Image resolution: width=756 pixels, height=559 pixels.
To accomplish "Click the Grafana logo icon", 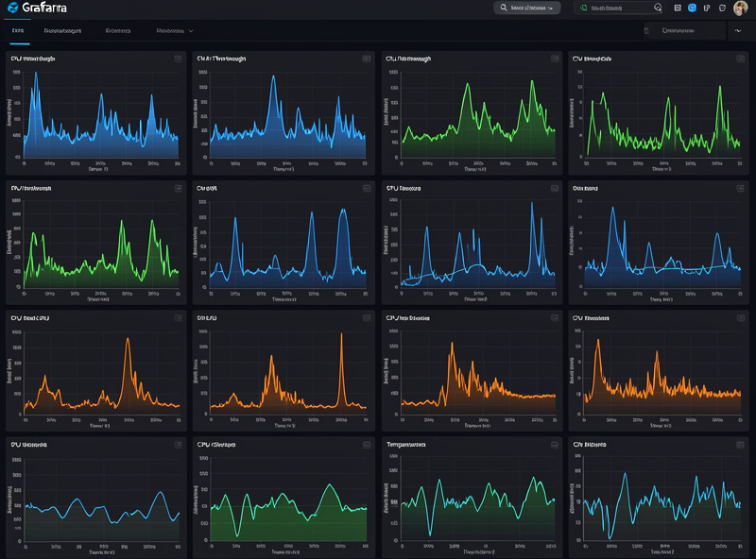I will [x=13, y=8].
